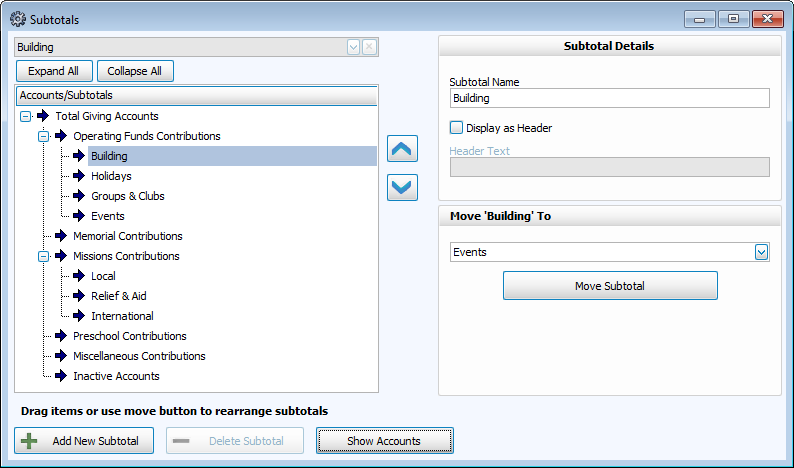794x468 pixels.
Task: Click the Show Accounts button
Action: point(384,441)
